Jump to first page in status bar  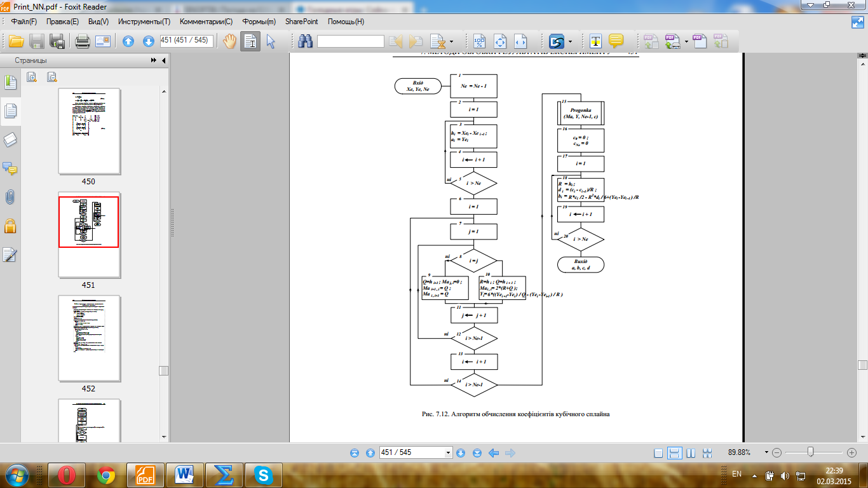point(355,453)
